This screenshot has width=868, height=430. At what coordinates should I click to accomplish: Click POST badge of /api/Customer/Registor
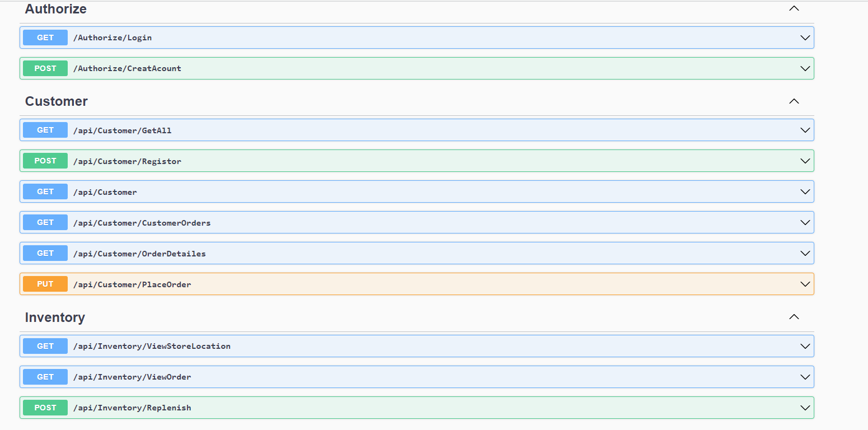pos(45,161)
